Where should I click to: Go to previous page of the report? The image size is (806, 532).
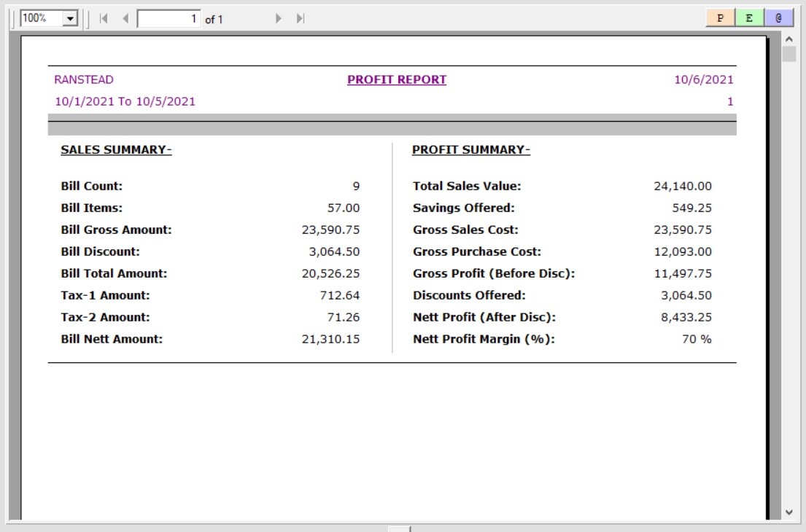125,19
